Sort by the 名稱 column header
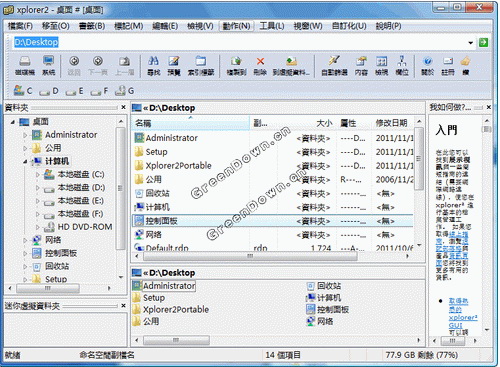The width and height of the screenshot is (500, 367). [x=191, y=123]
